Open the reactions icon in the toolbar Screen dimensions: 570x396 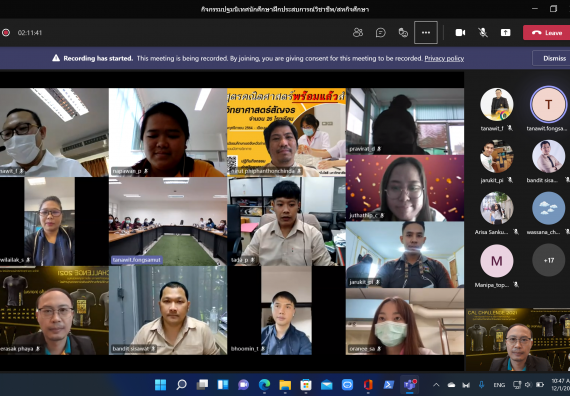point(403,33)
